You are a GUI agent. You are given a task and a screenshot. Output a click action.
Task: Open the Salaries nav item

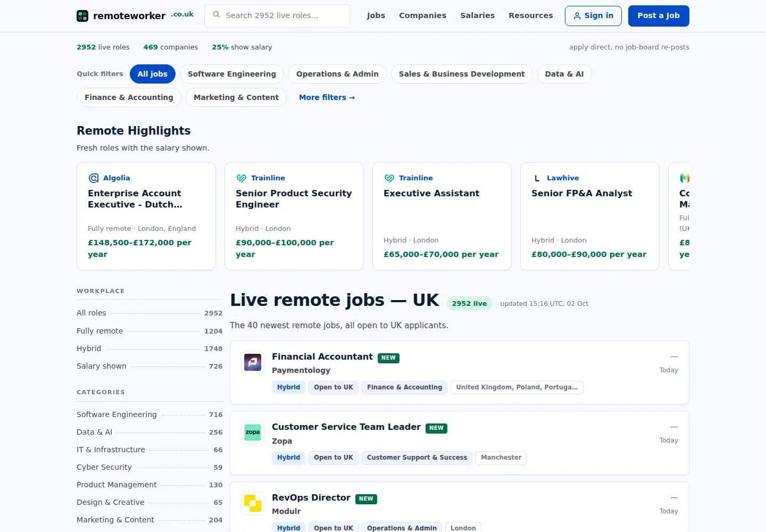[x=478, y=15]
